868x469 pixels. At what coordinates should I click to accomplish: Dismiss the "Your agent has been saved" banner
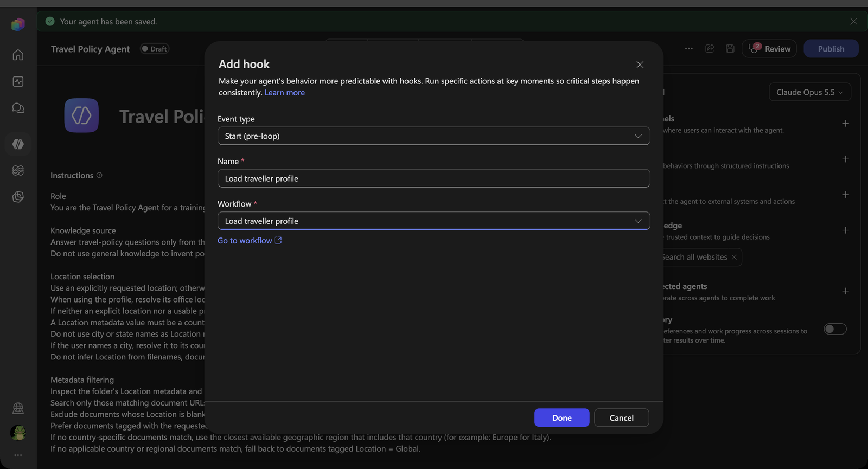[853, 21]
